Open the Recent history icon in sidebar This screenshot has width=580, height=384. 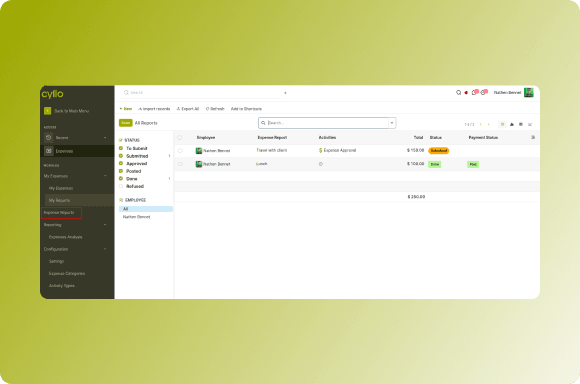[48, 138]
